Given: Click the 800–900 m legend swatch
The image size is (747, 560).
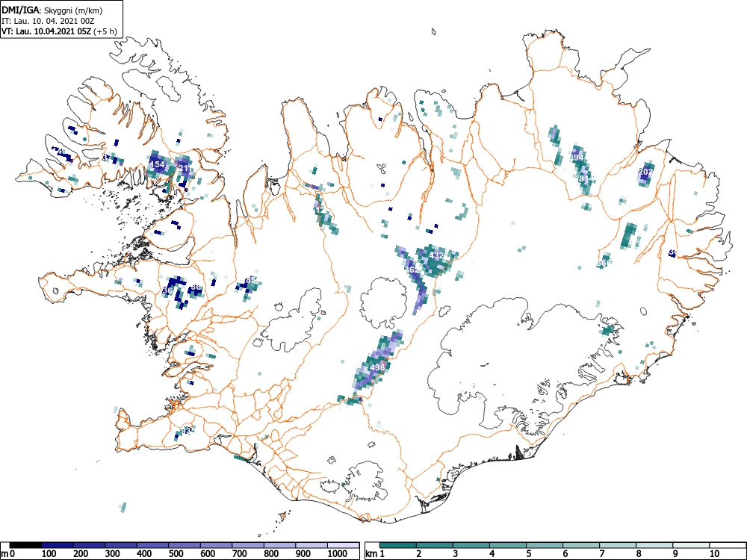Looking at the screenshot, I should [280, 545].
